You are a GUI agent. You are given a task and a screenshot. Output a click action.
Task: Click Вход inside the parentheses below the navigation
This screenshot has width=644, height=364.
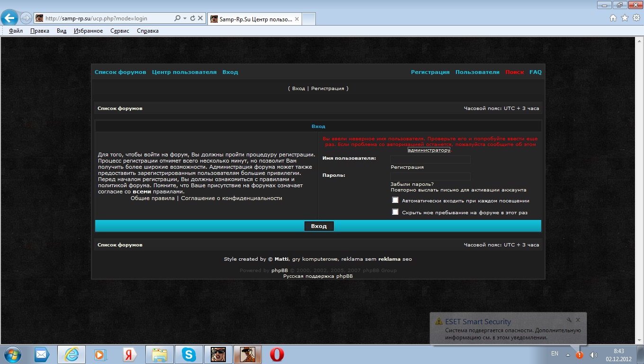tap(298, 89)
